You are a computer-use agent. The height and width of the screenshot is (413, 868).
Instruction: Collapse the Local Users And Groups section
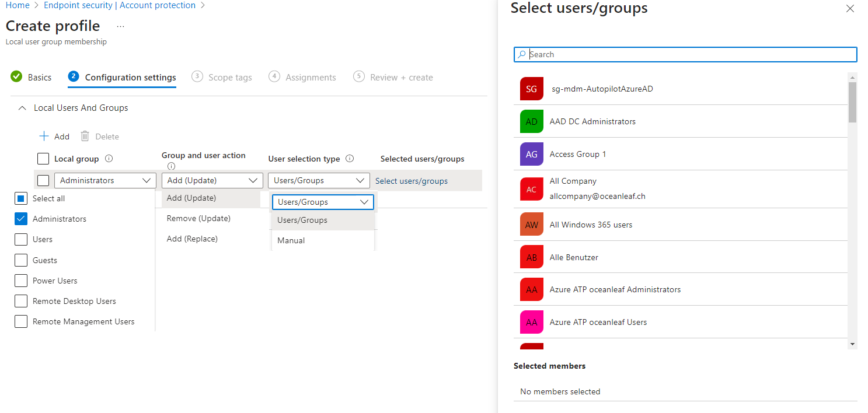22,108
